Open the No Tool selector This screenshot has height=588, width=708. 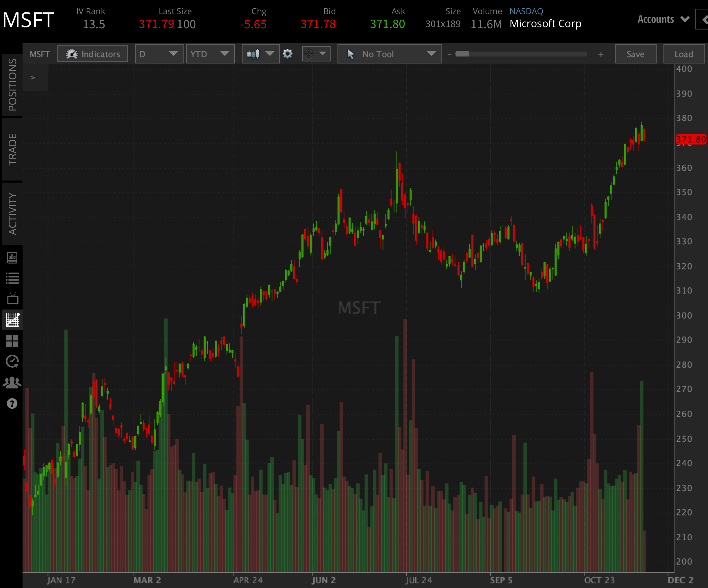point(389,54)
